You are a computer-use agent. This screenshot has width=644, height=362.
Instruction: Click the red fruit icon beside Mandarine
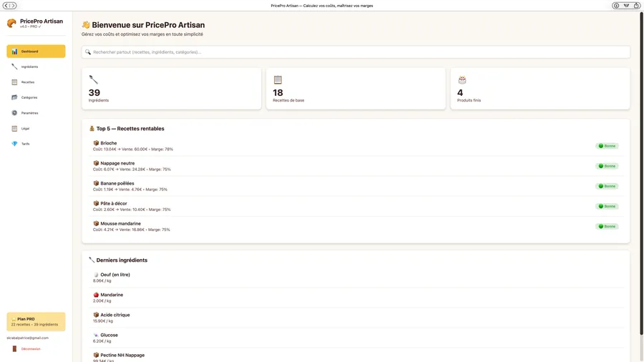click(96, 295)
